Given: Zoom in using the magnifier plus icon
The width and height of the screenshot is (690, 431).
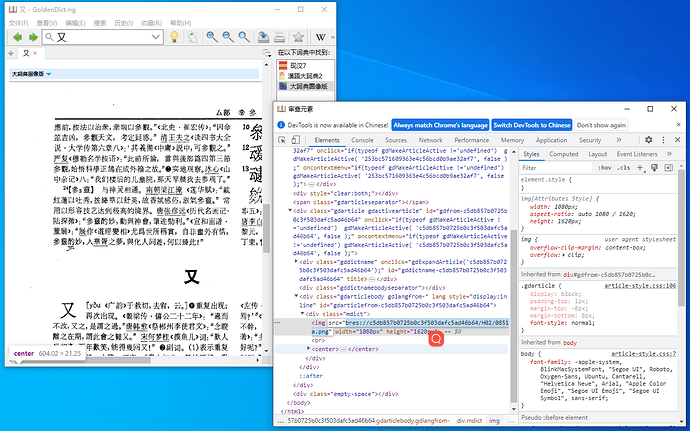Looking at the screenshot, I should click(213, 37).
